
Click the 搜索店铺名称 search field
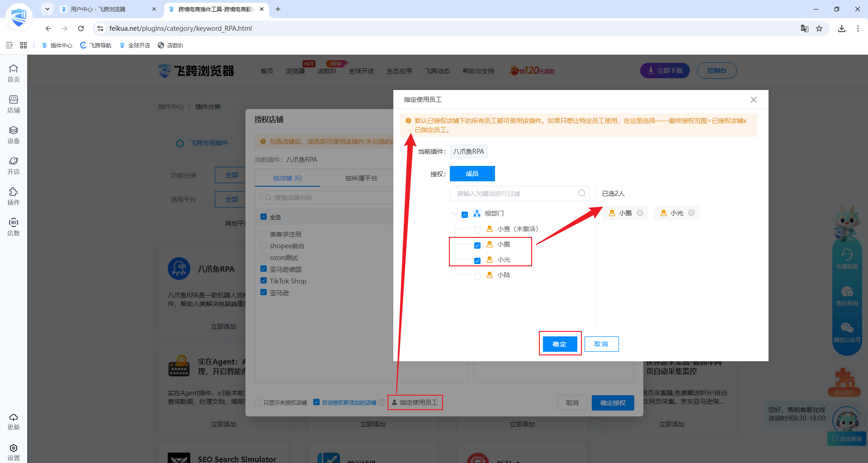pyautogui.click(x=328, y=198)
